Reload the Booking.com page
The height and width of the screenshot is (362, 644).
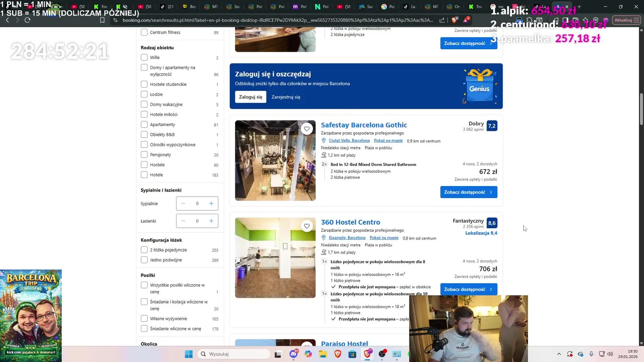27,20
